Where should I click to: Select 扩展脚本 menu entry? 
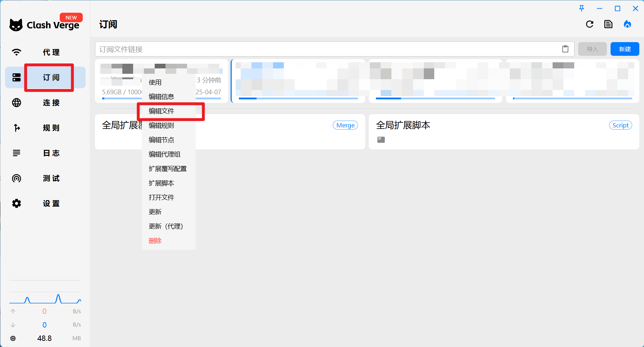pyautogui.click(x=169, y=183)
